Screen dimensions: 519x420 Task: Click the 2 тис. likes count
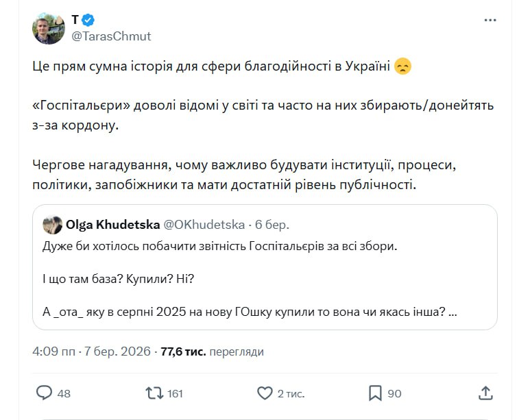[x=291, y=393]
